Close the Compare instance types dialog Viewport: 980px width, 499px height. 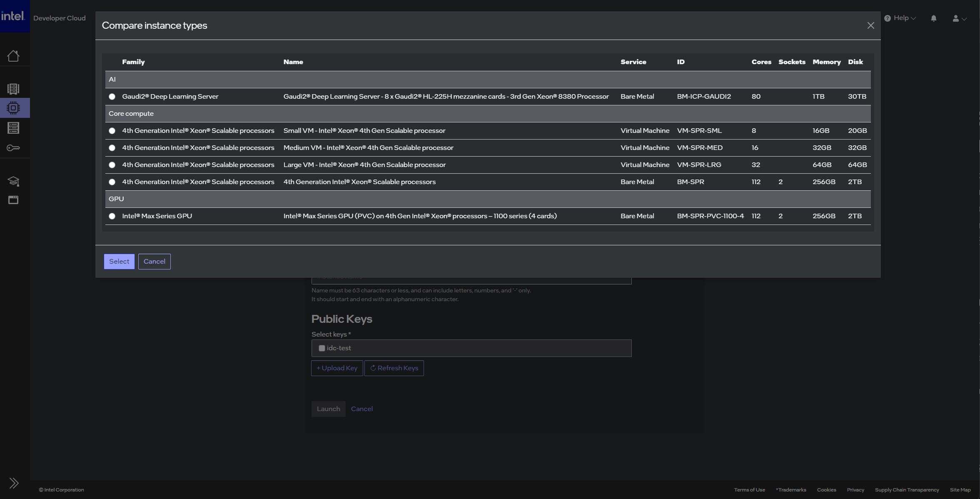(x=870, y=25)
